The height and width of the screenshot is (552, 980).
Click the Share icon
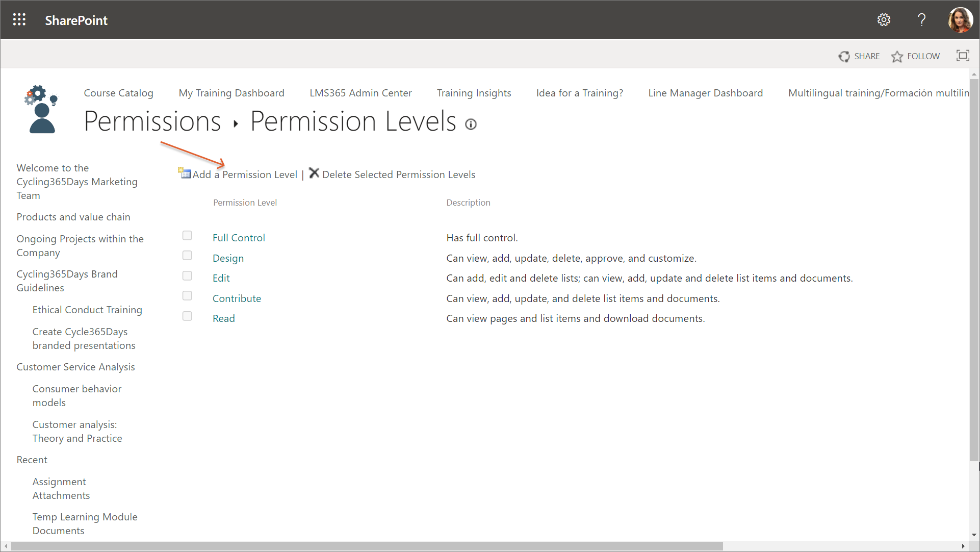[844, 56]
